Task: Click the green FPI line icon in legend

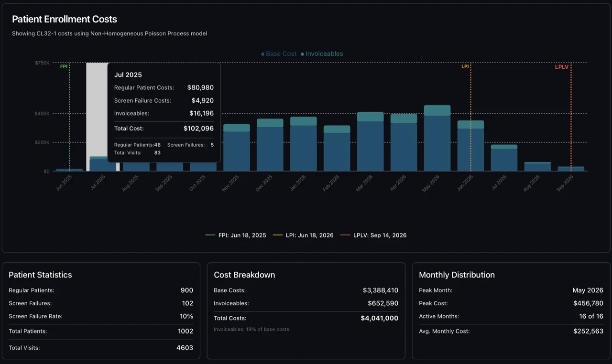Action: click(x=210, y=235)
